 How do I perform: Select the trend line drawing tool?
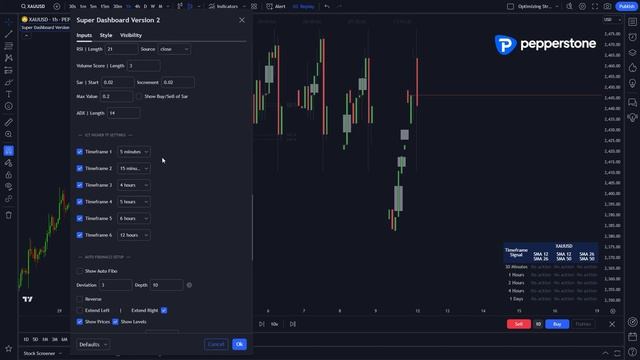[x=9, y=34]
